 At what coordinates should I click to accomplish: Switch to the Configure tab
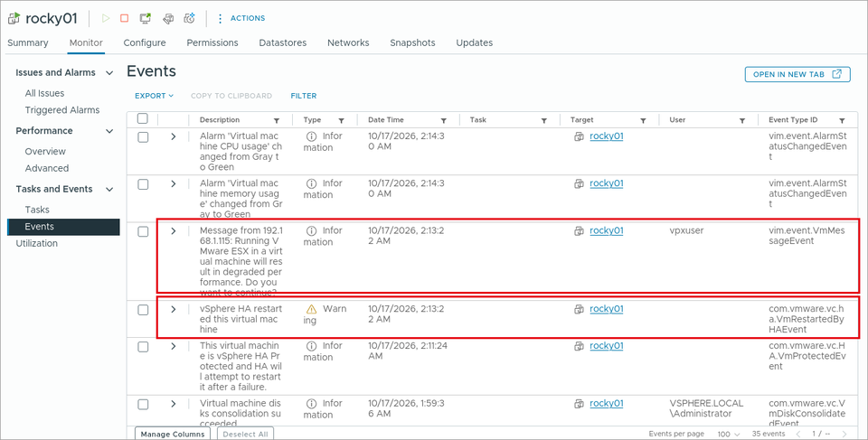(x=145, y=42)
